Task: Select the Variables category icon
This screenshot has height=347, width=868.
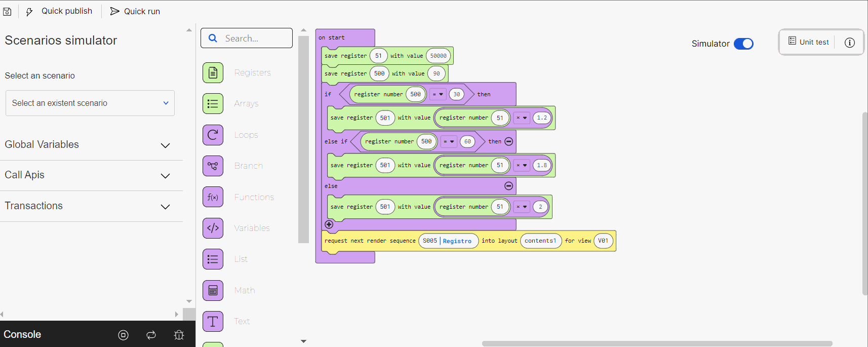Action: tap(213, 228)
